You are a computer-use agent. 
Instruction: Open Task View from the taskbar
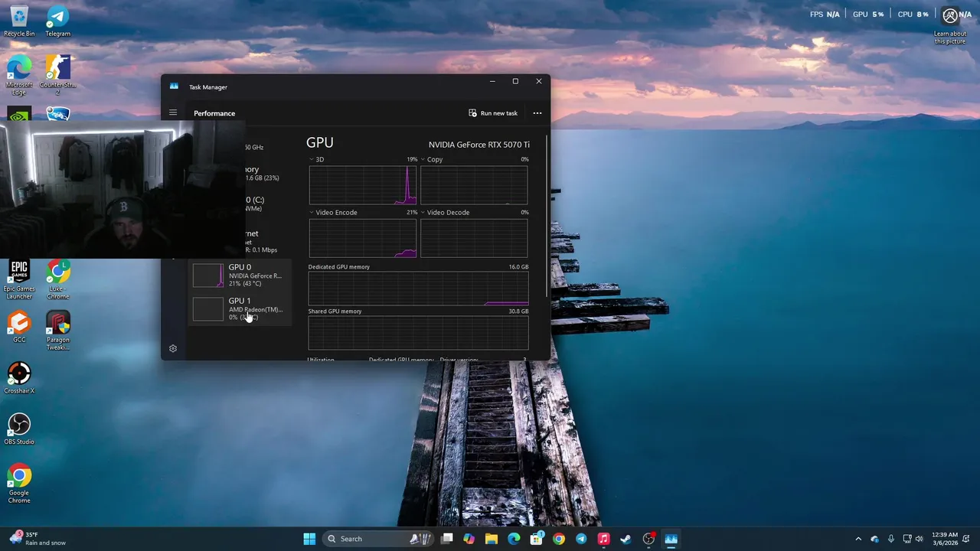click(x=447, y=539)
